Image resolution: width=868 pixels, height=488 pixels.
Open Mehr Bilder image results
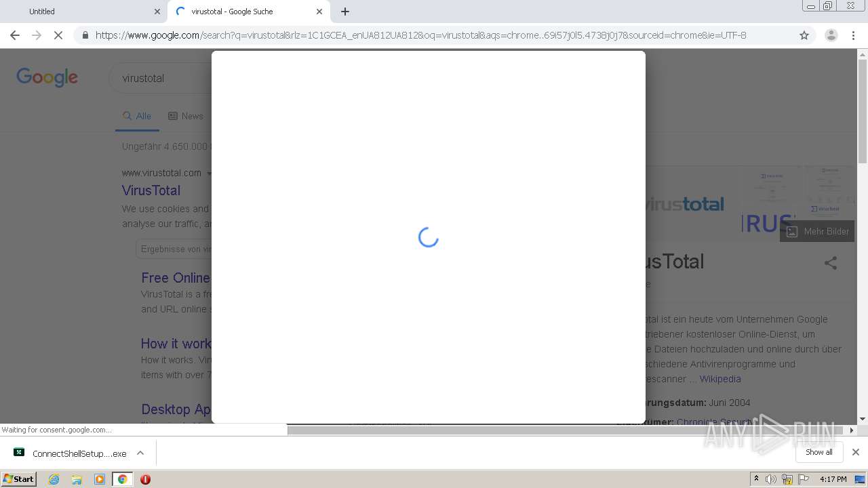[817, 231]
